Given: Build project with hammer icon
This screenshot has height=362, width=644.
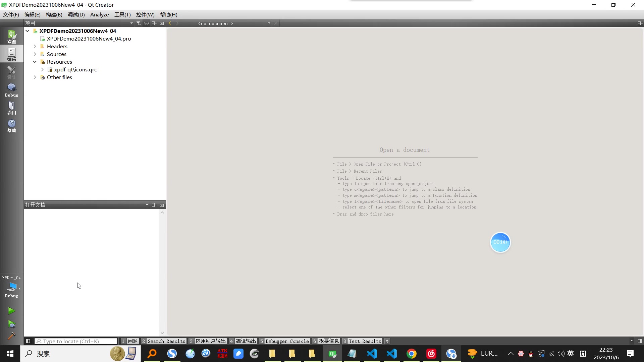Looking at the screenshot, I should click(11, 336).
